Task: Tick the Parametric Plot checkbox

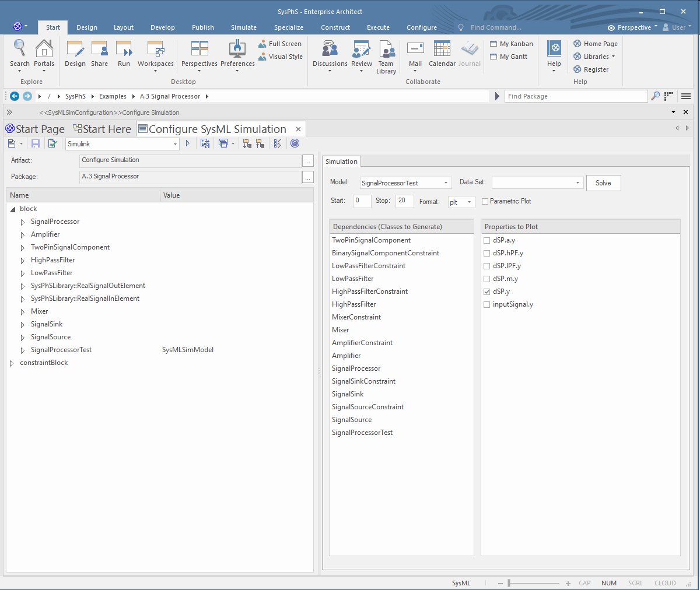Action: [x=485, y=202]
